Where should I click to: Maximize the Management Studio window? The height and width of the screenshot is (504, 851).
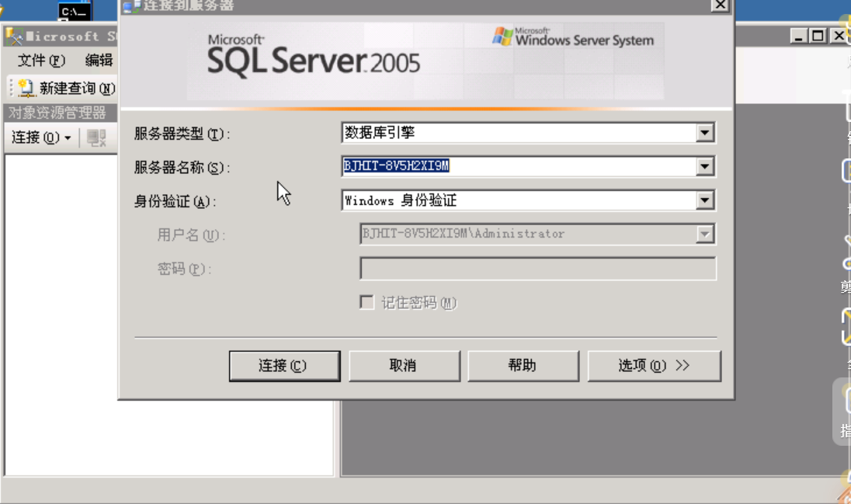point(818,36)
